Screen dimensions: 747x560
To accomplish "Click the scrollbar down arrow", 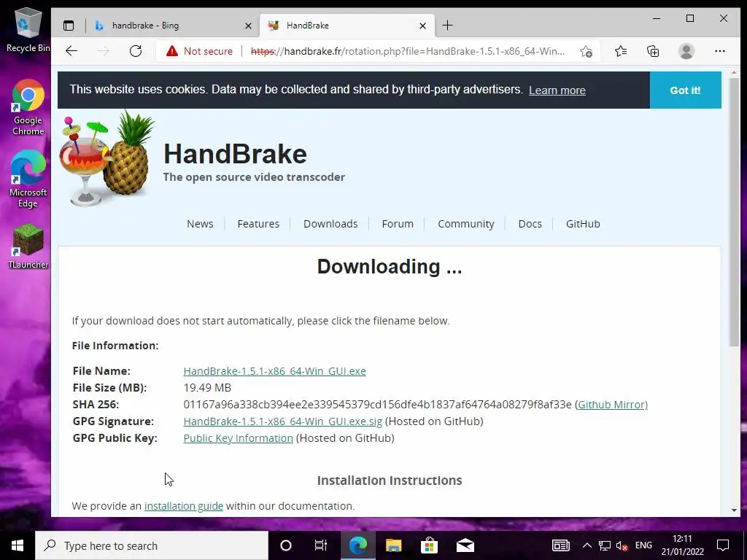I will pos(734,510).
